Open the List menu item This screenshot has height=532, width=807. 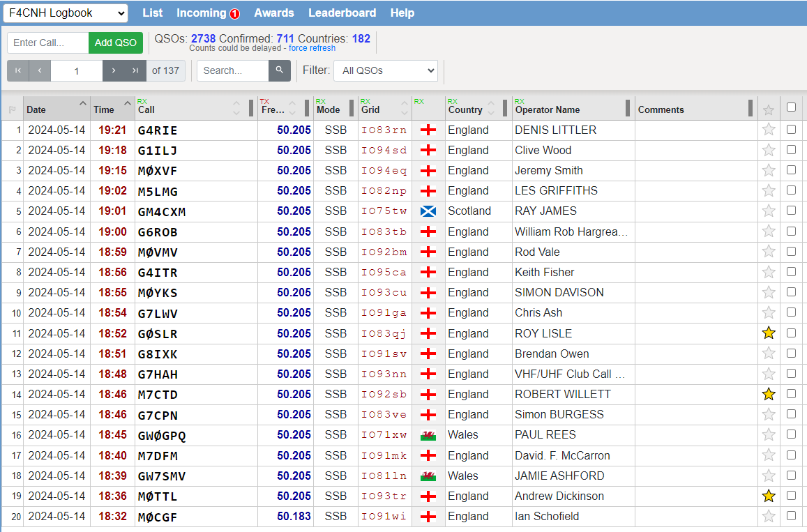pos(152,13)
